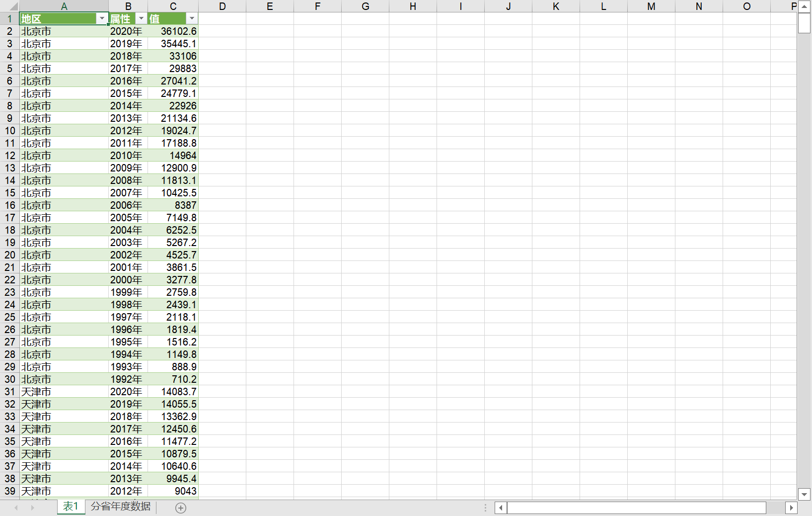Select the 2020年 cell for 北京市
812x516 pixels.
pos(128,31)
